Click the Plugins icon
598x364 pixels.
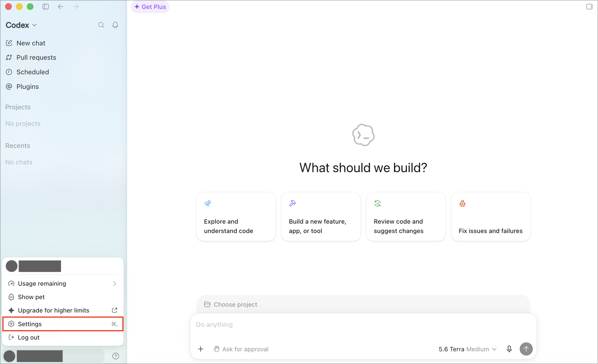coord(9,87)
